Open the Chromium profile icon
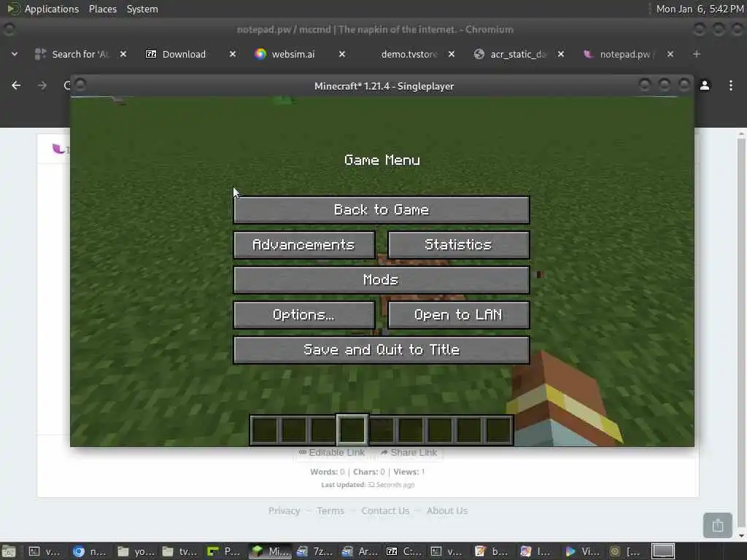The height and width of the screenshot is (560, 747). click(x=705, y=86)
